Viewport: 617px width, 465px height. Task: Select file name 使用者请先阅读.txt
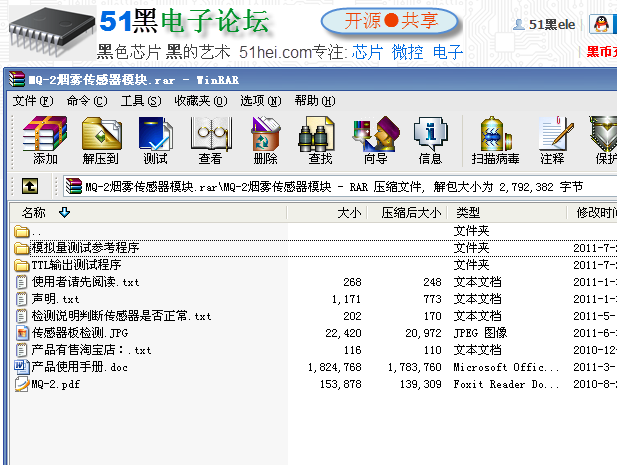85,282
